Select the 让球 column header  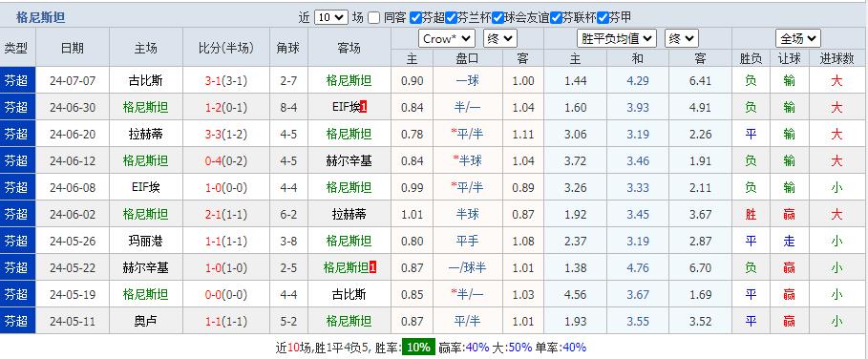(x=790, y=58)
